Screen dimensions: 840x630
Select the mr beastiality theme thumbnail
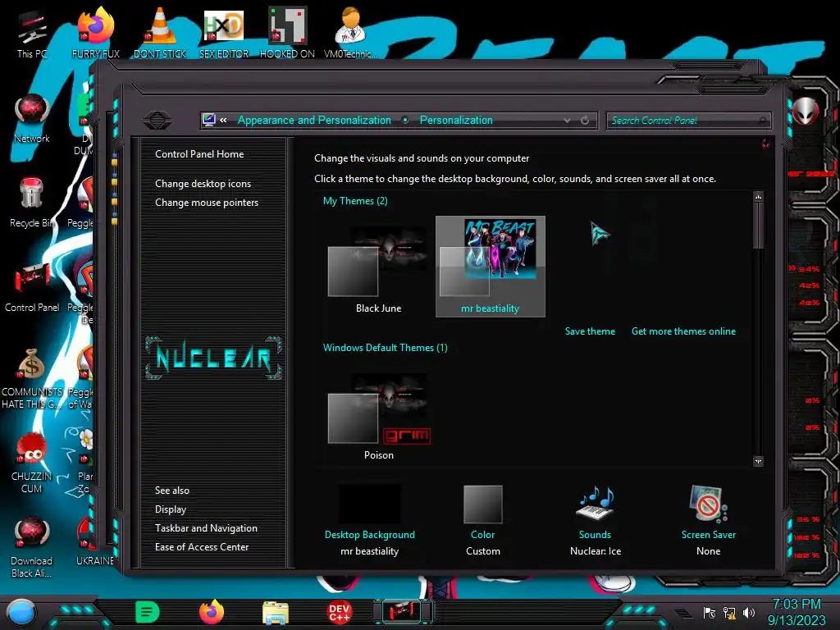pyautogui.click(x=491, y=267)
